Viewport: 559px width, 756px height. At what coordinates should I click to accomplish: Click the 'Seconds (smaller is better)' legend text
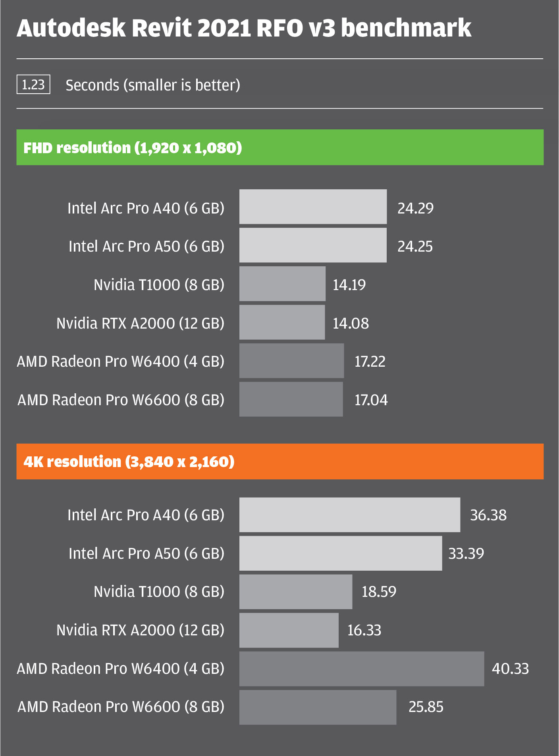[153, 85]
